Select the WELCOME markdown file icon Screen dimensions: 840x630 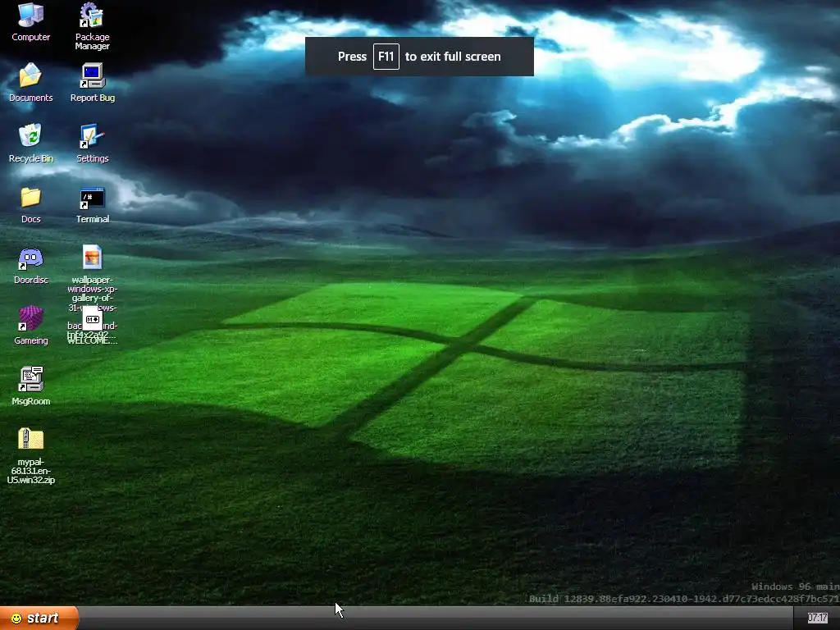pyautogui.click(x=92, y=319)
